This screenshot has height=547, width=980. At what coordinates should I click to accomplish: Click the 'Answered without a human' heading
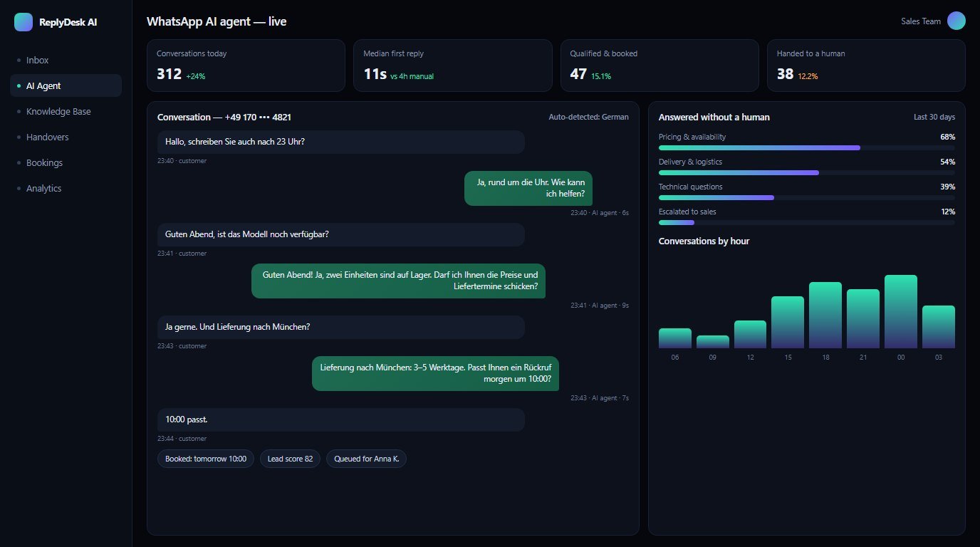click(714, 117)
